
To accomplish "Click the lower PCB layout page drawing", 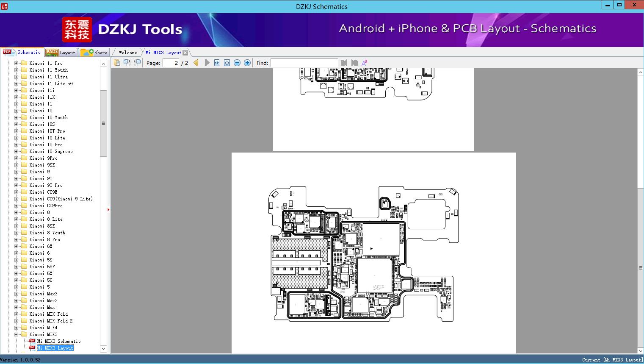I will 374,253.
